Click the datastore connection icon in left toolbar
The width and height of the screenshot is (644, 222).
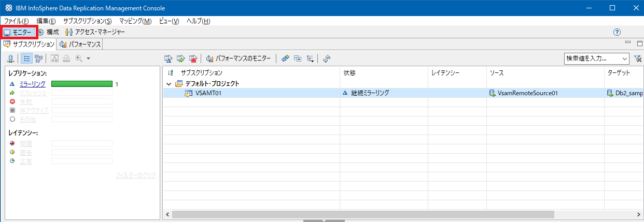pyautogui.click(x=10, y=59)
